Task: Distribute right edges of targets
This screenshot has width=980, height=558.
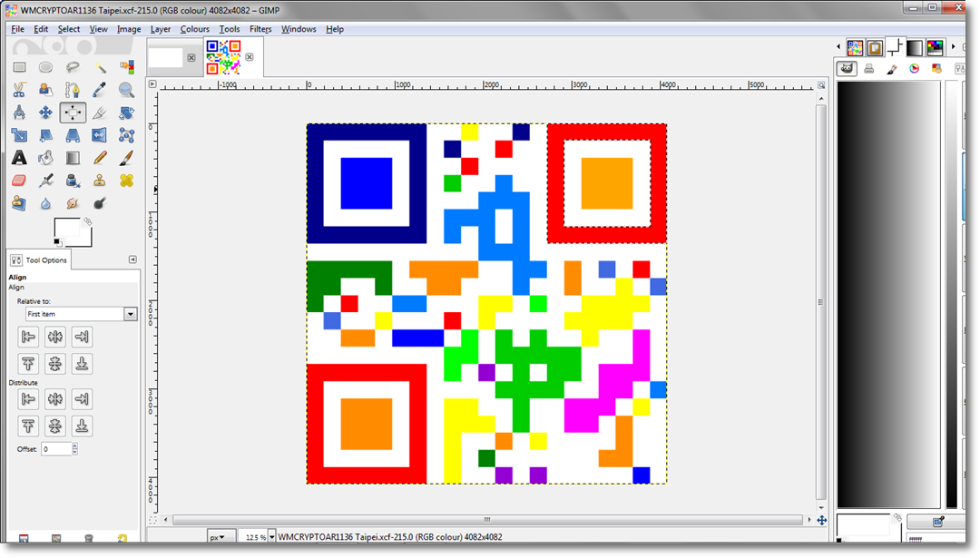Action: [x=82, y=398]
